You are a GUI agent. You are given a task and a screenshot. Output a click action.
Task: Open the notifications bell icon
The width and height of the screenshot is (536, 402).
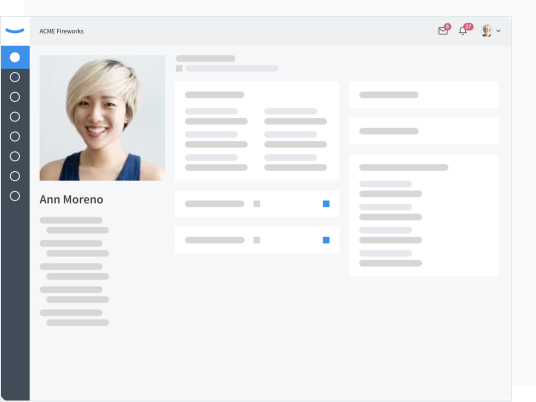coord(464,30)
